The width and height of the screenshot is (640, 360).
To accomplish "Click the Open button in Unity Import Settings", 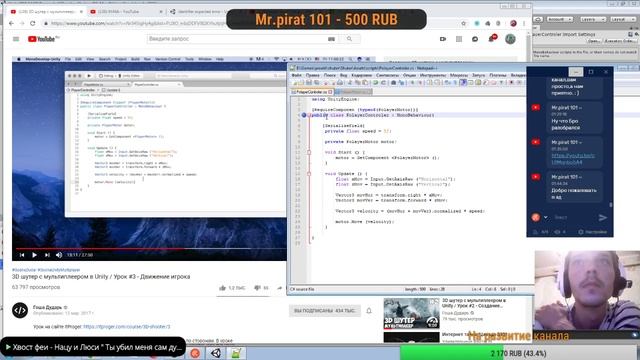I will point(594,41).
